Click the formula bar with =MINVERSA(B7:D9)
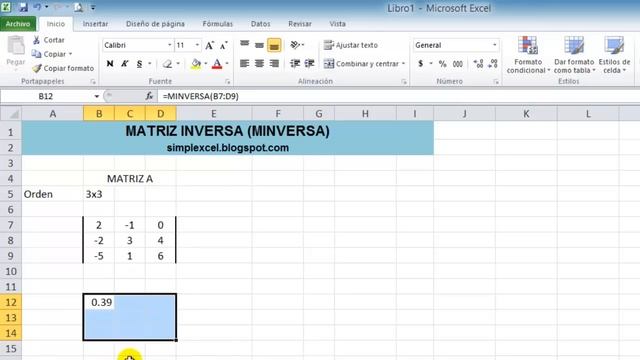640x360 pixels. [399, 96]
